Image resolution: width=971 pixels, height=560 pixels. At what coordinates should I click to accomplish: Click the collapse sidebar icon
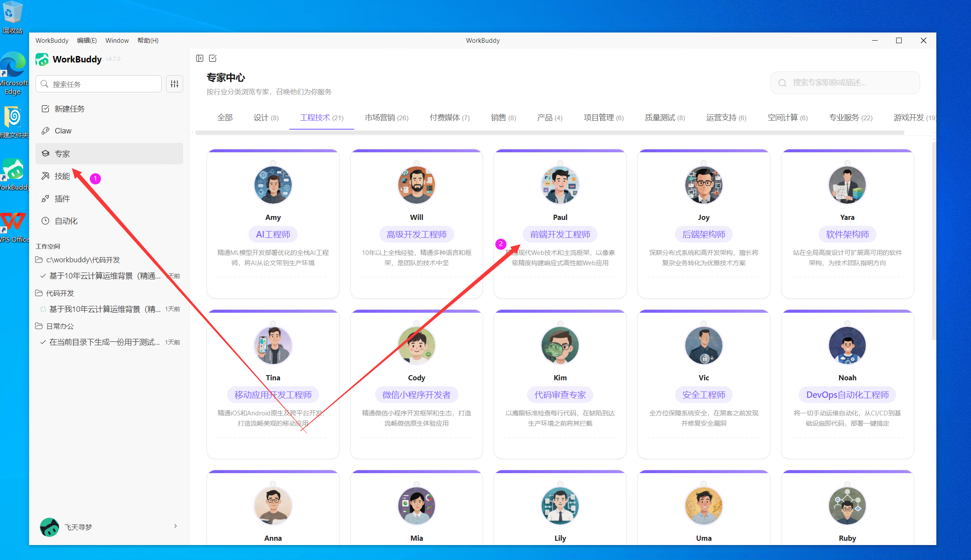coord(199,58)
